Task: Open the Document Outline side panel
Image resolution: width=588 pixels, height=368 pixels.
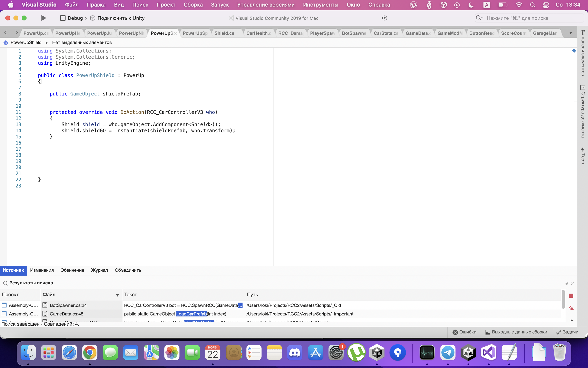Action: click(583, 111)
